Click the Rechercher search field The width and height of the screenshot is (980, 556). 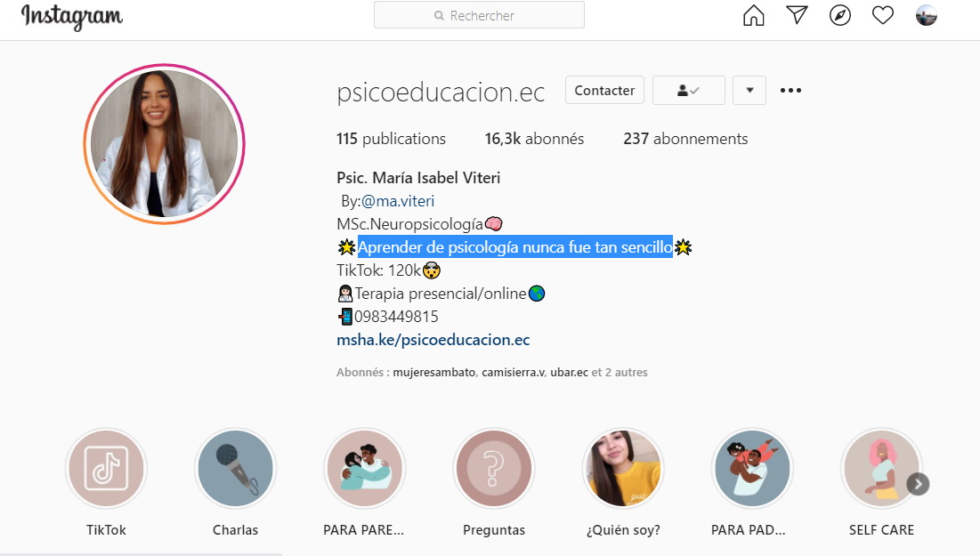[480, 15]
